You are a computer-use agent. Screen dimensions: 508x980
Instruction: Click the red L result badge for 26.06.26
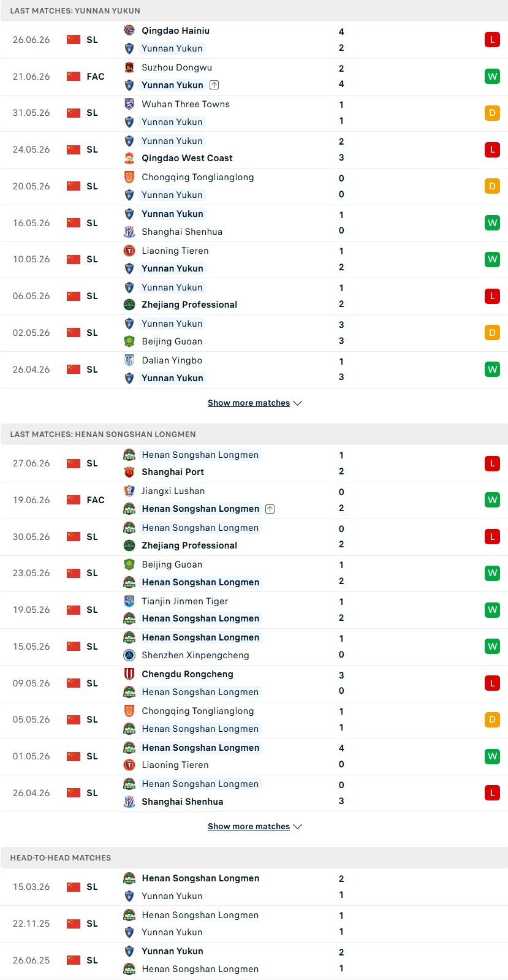[x=492, y=40]
